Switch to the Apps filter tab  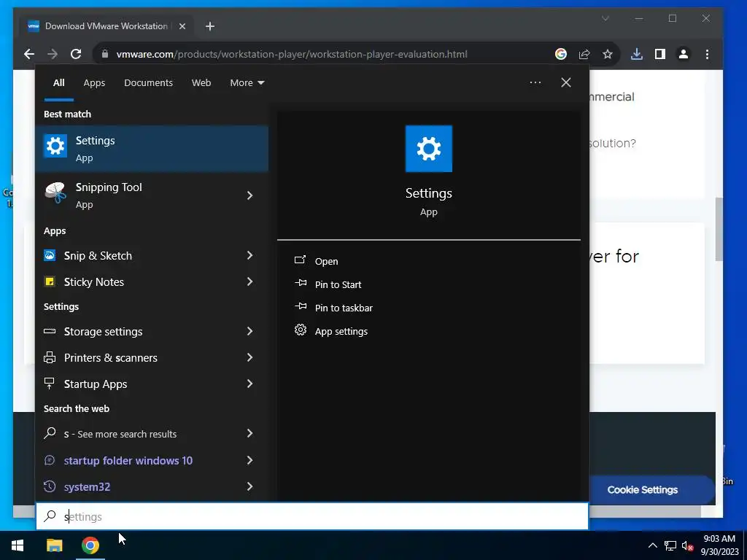[x=94, y=83]
